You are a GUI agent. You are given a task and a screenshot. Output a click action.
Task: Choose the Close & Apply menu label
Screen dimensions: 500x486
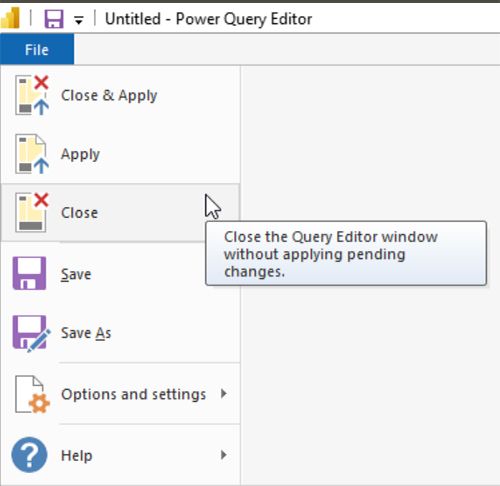tap(109, 95)
